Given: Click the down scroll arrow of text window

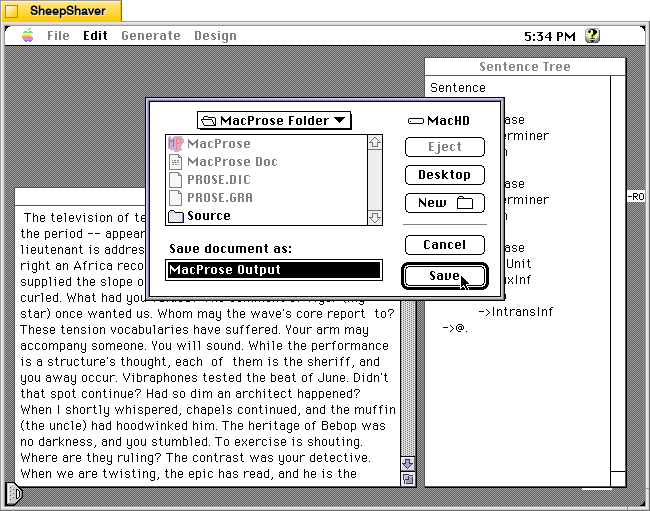Looking at the screenshot, I should click(x=408, y=463).
